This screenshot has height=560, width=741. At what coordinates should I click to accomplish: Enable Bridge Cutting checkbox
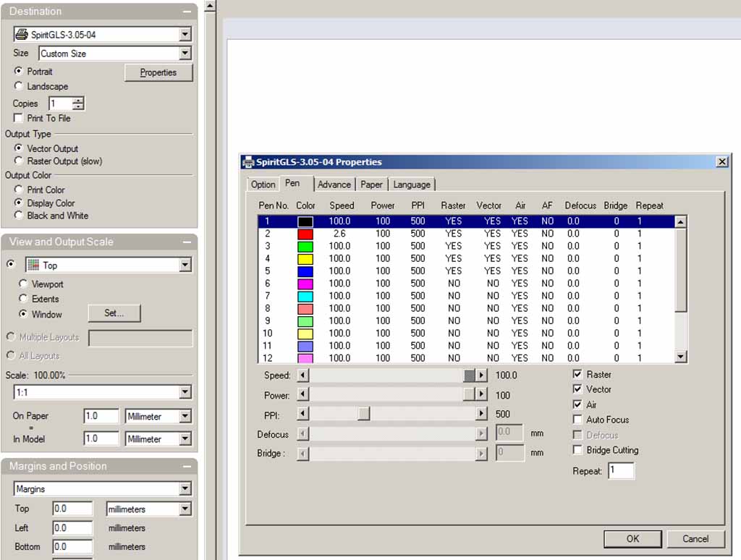(x=577, y=449)
